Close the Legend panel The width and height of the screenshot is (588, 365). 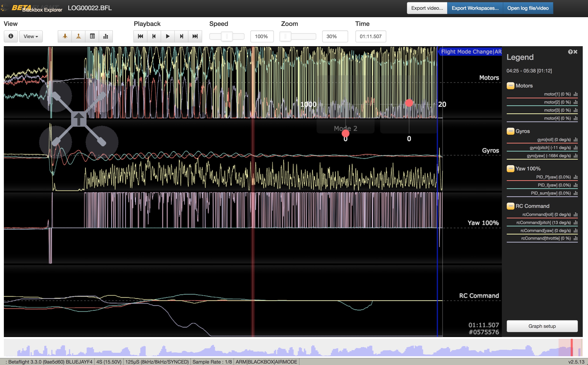576,52
